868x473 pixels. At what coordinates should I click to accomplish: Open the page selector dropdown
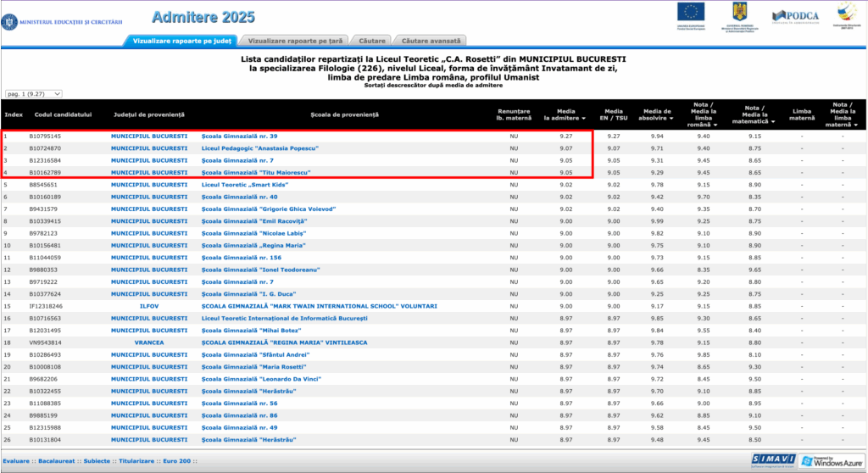click(x=34, y=94)
